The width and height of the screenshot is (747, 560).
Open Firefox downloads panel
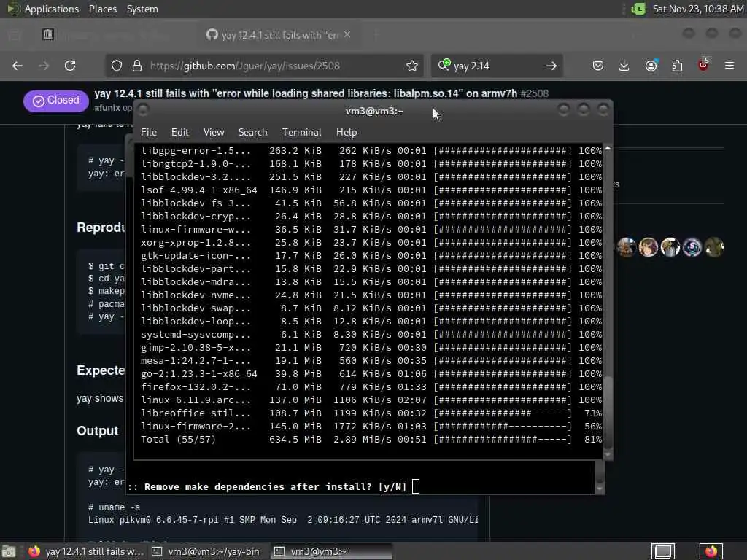(624, 66)
